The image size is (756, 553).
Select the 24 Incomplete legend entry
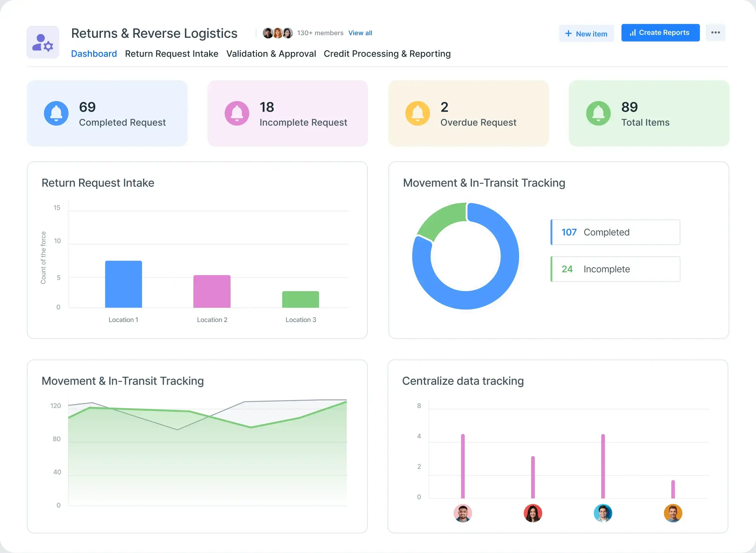click(615, 269)
